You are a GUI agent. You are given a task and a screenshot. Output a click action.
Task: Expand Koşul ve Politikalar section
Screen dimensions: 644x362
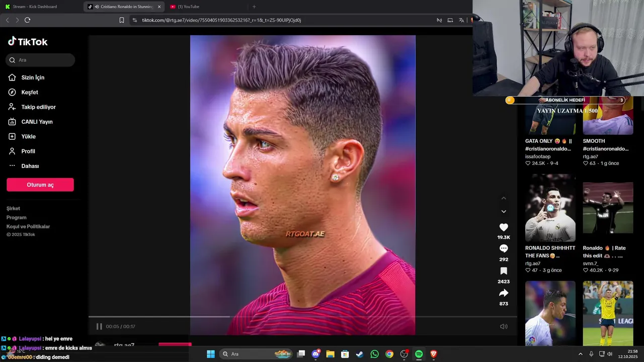[28, 226]
